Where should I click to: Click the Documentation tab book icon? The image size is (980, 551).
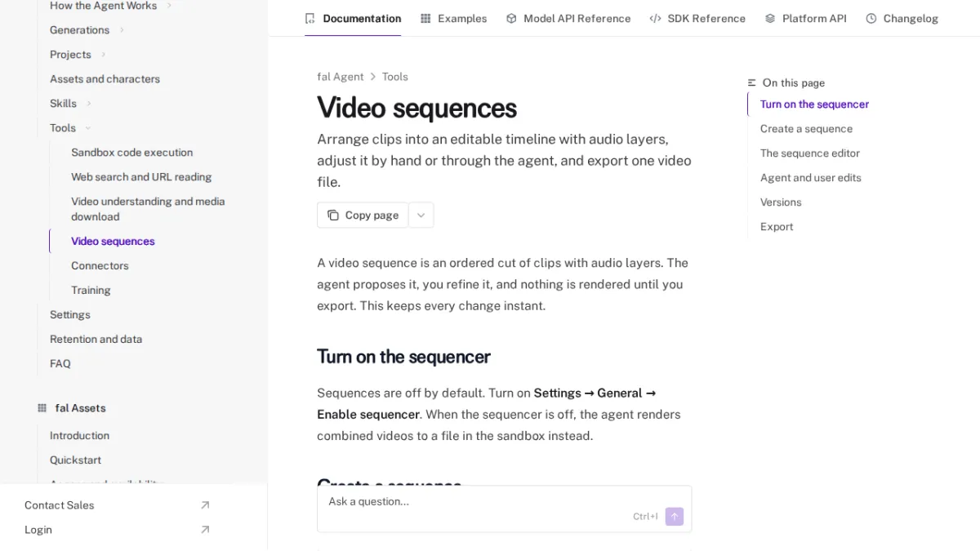310,18
